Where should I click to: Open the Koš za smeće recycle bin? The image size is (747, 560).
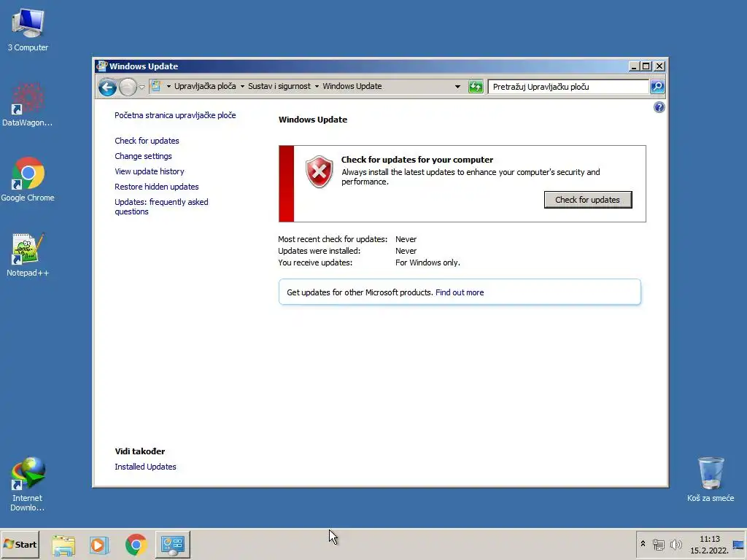coord(711,479)
